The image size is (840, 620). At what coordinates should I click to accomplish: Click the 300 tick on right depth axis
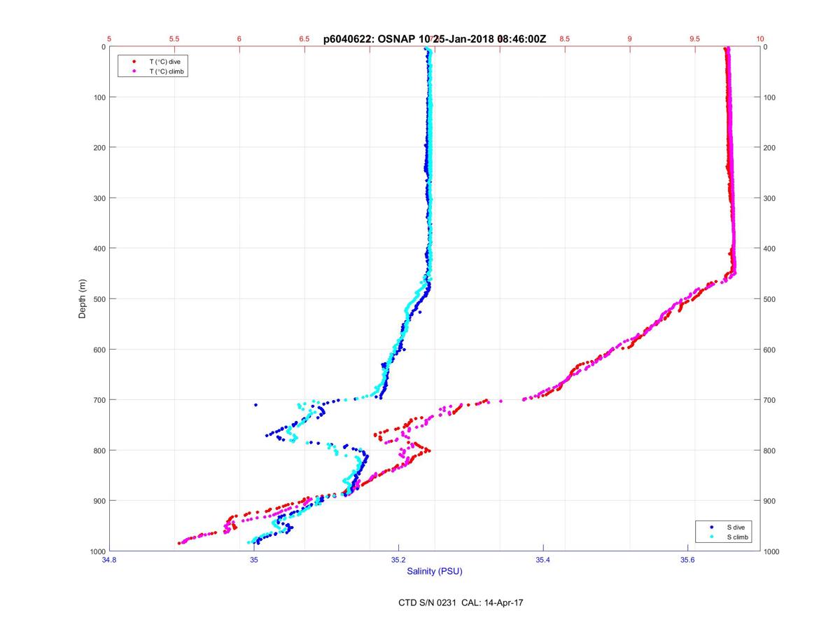(771, 198)
